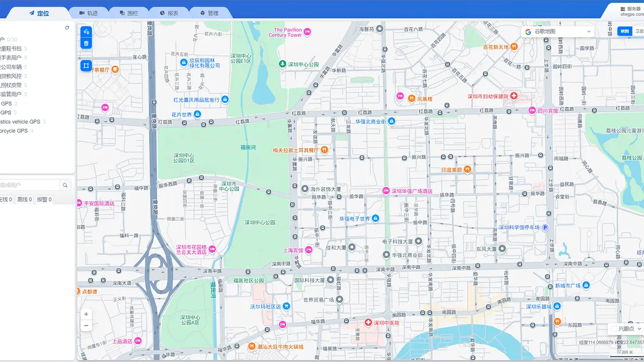Switch to the 报表 tab
This screenshot has height=362, width=644.
(169, 13)
